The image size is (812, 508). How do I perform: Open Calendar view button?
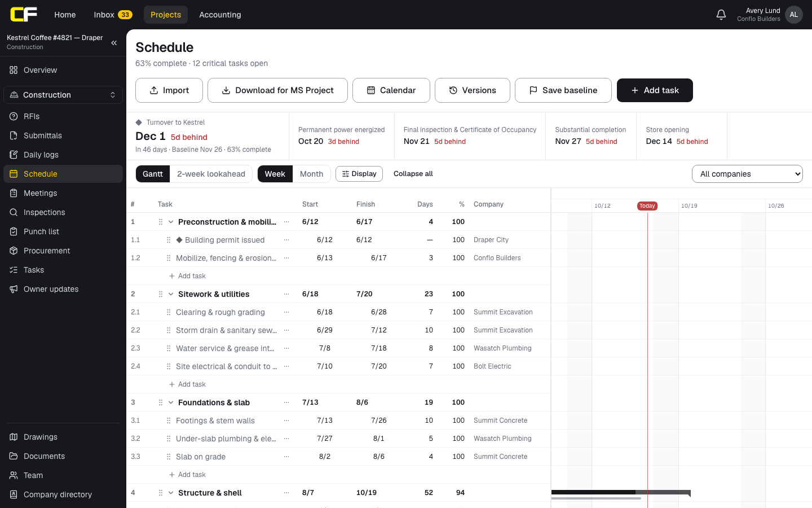pyautogui.click(x=391, y=90)
